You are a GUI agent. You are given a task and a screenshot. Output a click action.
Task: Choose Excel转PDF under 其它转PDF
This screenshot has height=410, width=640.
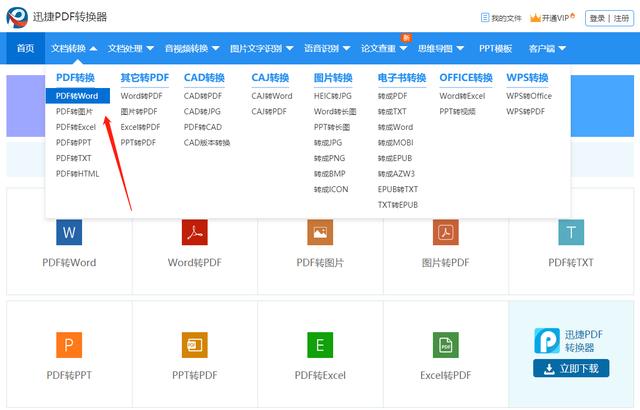140,127
